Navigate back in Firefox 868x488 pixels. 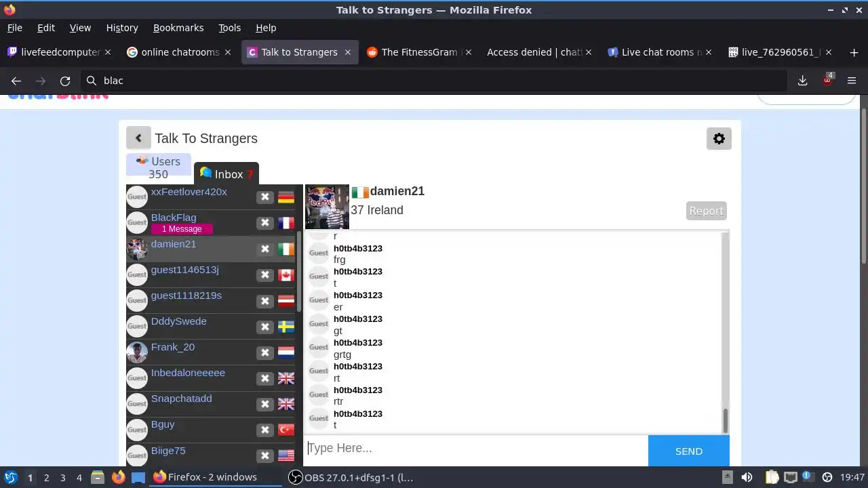[x=16, y=81]
